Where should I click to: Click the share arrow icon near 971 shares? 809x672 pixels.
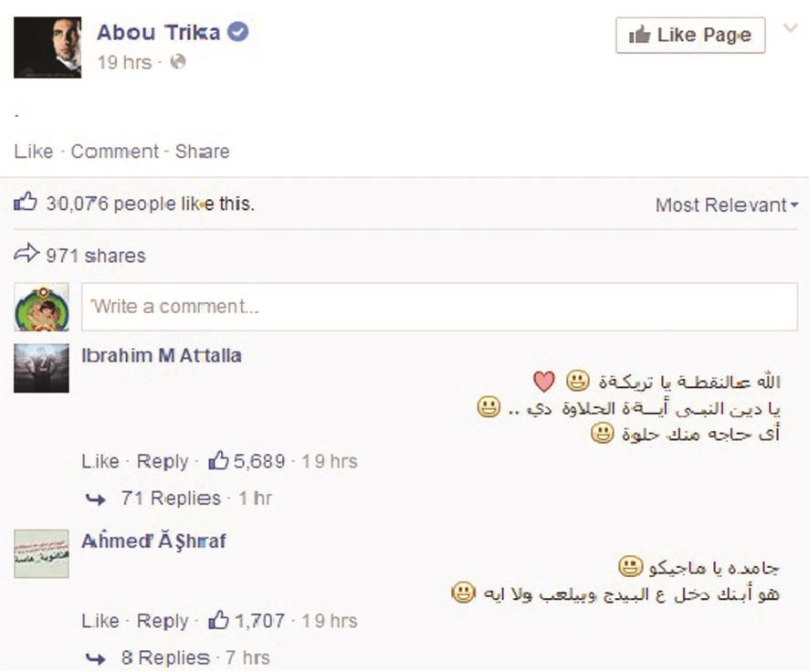coord(25,254)
